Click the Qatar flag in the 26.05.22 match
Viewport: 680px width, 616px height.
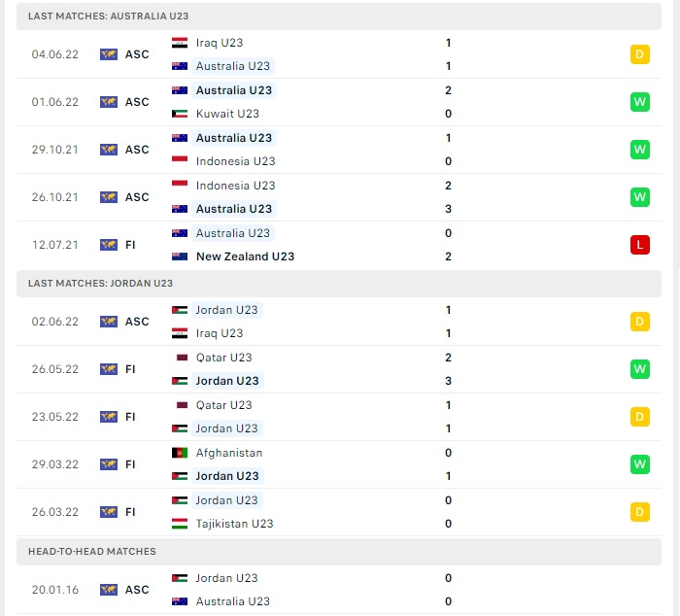click(x=180, y=358)
